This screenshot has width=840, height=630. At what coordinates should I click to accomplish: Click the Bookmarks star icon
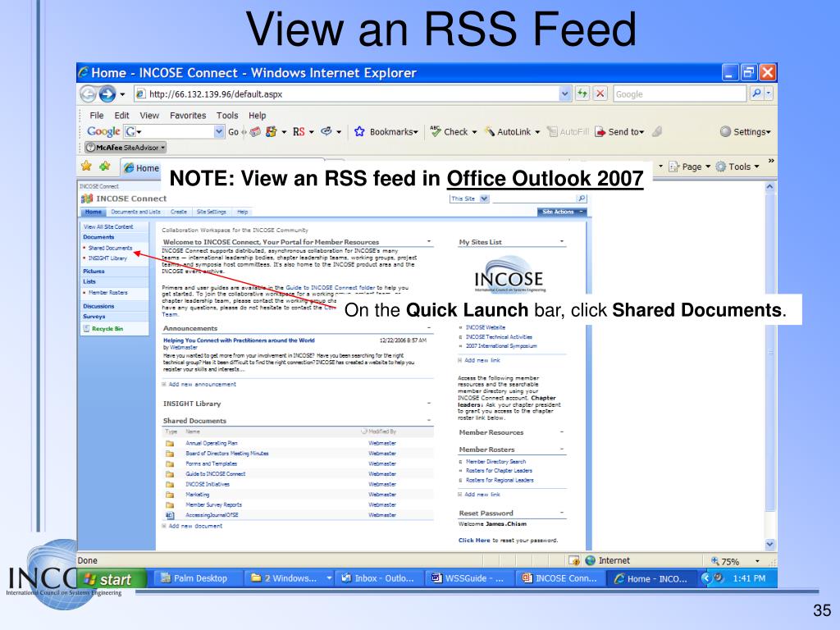click(x=359, y=132)
